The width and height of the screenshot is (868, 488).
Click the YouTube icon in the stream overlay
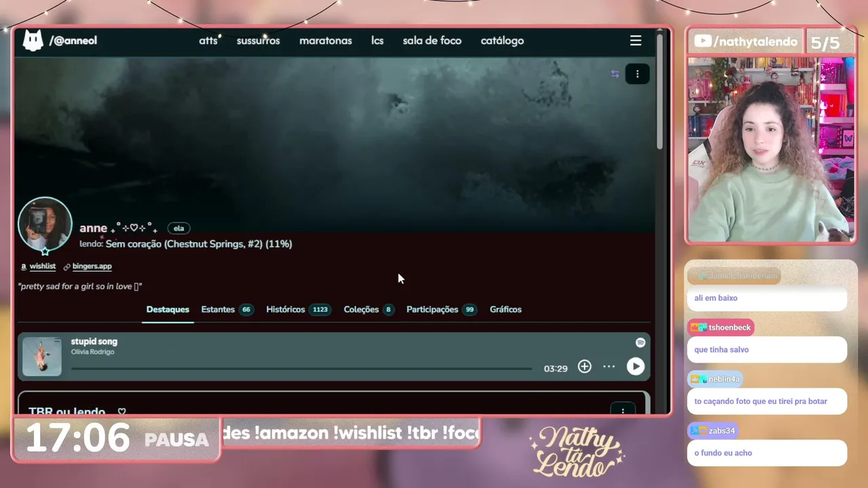tap(703, 41)
